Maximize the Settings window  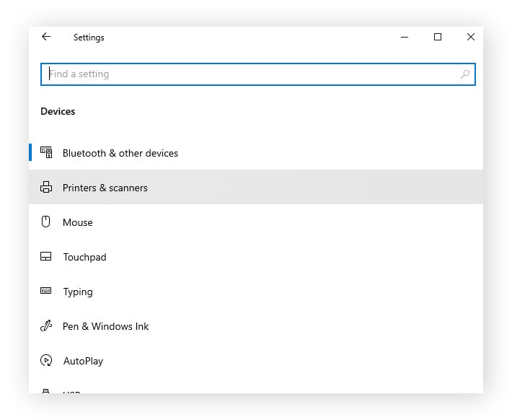(x=438, y=37)
